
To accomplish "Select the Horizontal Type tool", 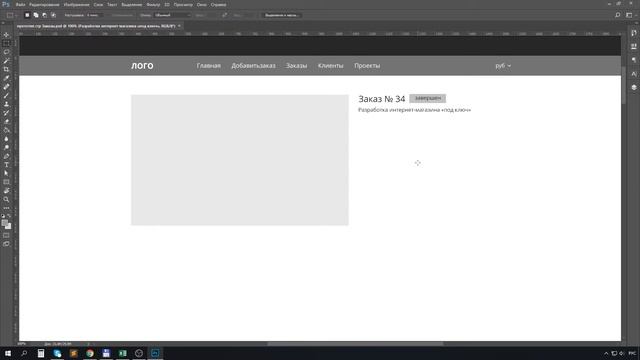I will [6, 165].
